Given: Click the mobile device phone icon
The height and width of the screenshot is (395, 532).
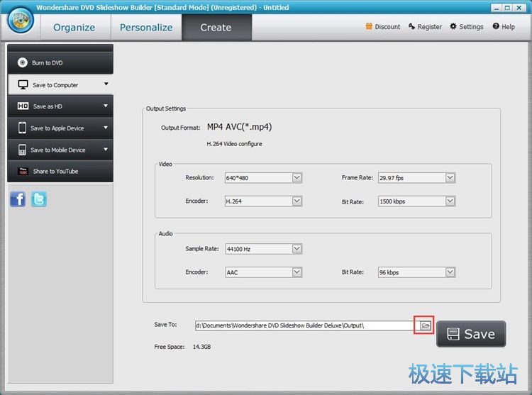Looking at the screenshot, I should pos(22,150).
